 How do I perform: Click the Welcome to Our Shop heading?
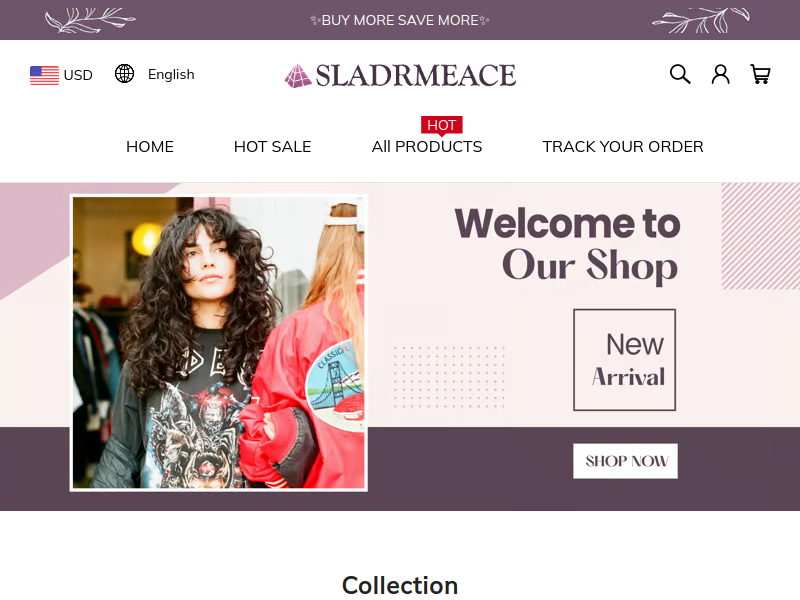pyautogui.click(x=567, y=244)
